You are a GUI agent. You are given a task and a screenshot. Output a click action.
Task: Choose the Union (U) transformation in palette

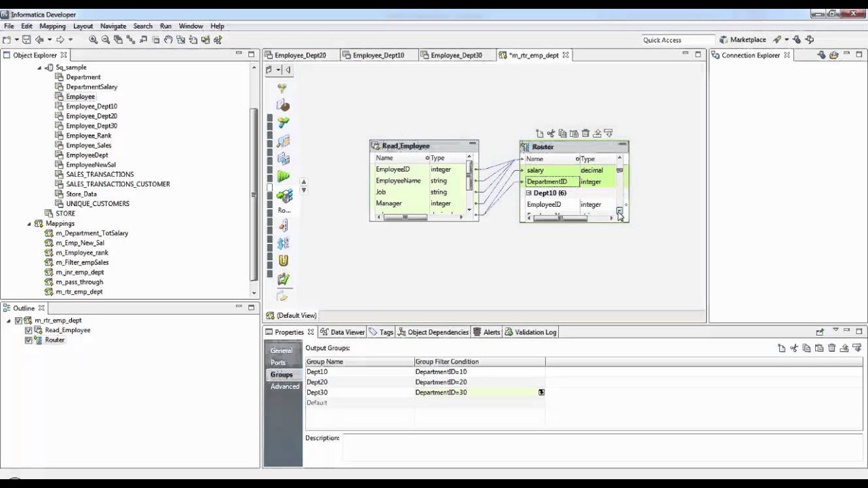[x=283, y=260]
